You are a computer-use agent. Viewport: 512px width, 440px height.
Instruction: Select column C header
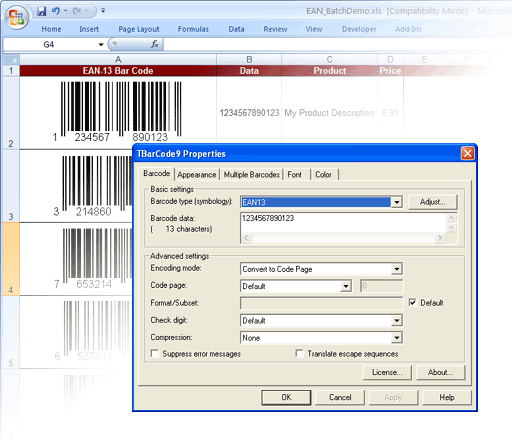[x=329, y=60]
